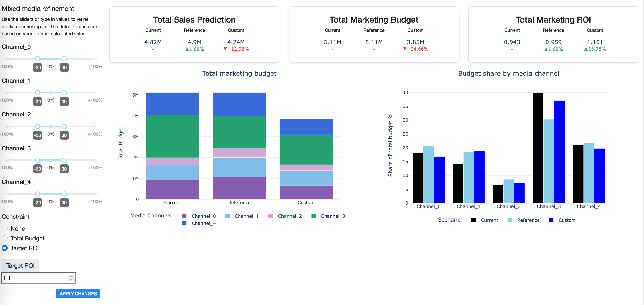
Task: Select the Target ROI constraint option
Action: pos(5,248)
